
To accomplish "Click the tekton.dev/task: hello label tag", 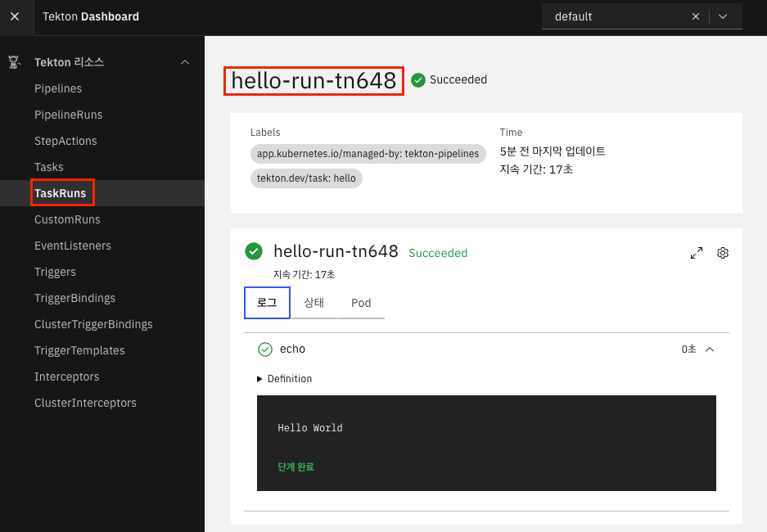I will click(x=306, y=178).
